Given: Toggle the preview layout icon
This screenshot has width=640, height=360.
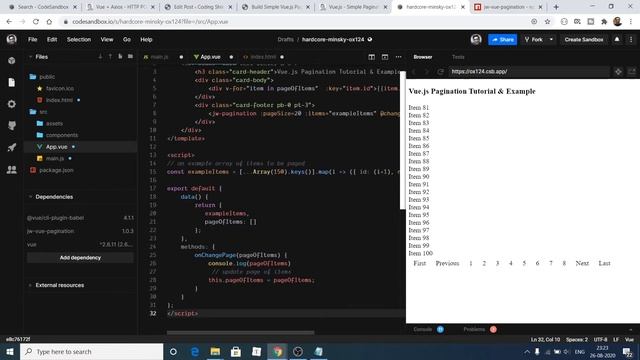Looking at the screenshot, I should [x=385, y=57].
